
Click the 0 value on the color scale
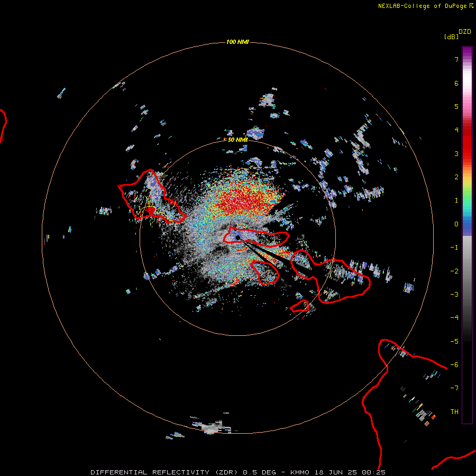456,224
